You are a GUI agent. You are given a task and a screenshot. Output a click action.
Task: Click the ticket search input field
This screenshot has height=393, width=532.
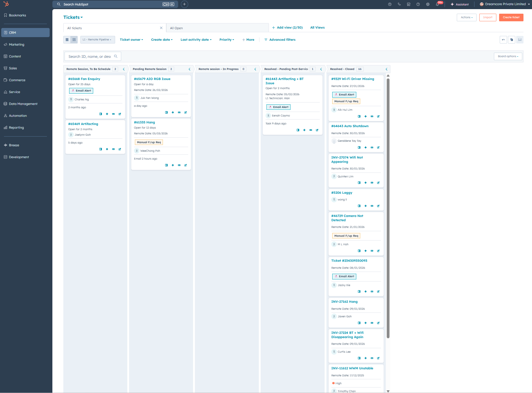(x=90, y=56)
